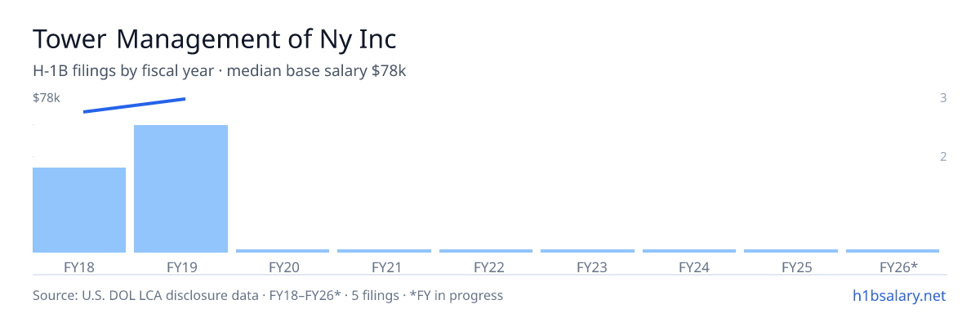Viewport: 980px width, 327px height.
Task: Click the FY22 bar
Action: (486, 251)
